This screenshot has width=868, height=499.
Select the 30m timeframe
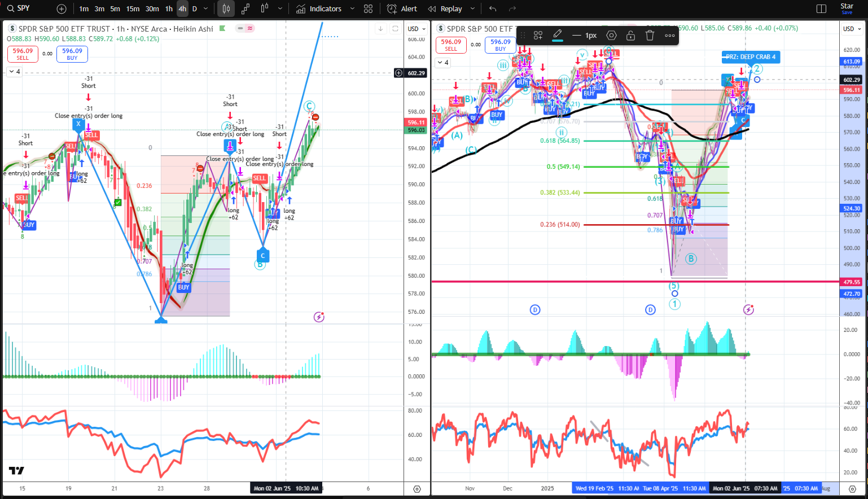coord(152,9)
